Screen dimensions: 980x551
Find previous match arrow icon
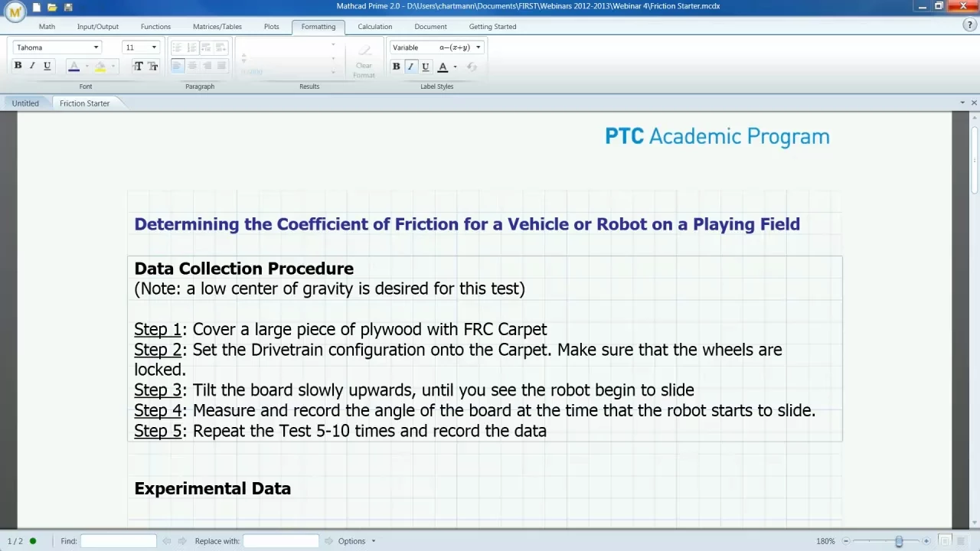pos(167,541)
